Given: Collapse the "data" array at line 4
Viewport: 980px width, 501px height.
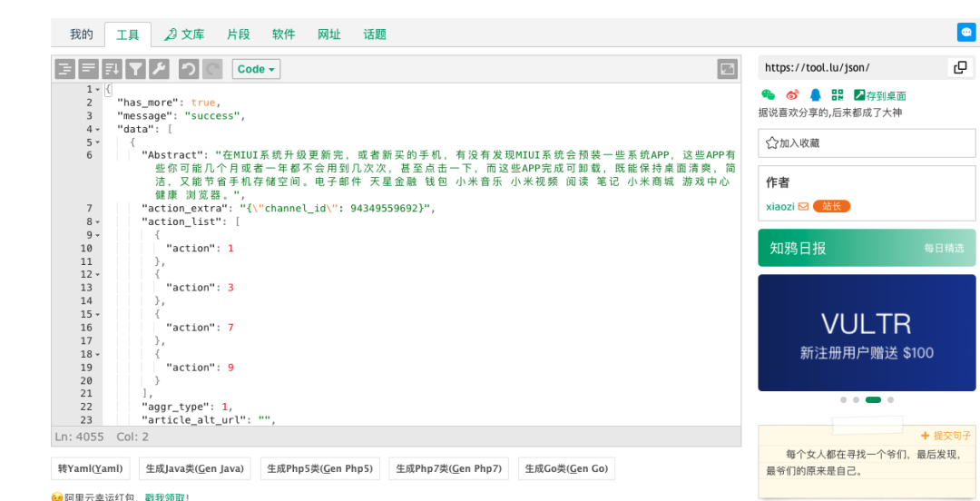Looking at the screenshot, I should tap(97, 130).
